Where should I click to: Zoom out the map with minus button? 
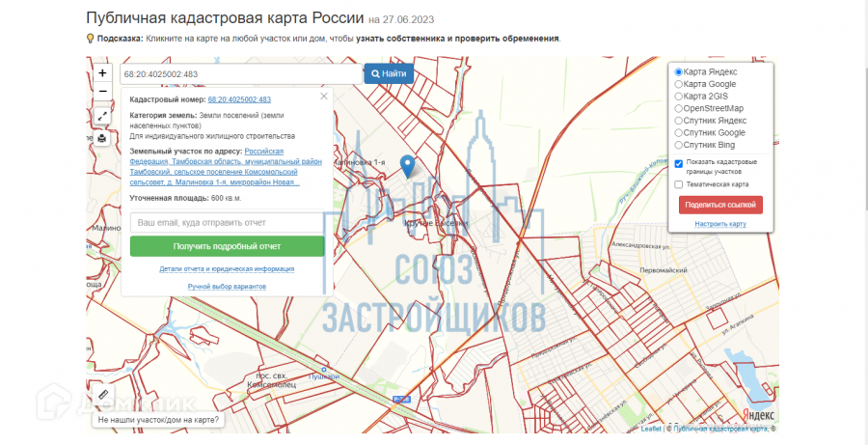pos(102,91)
